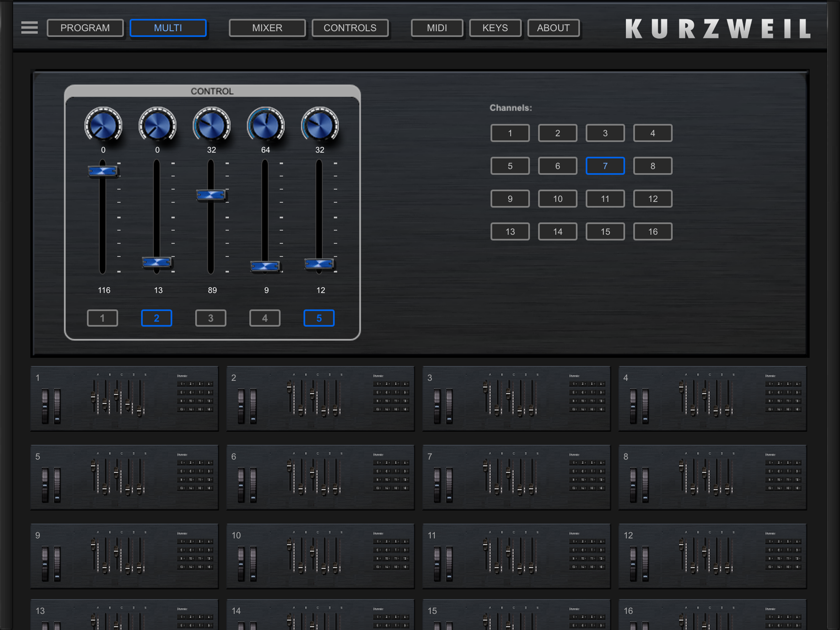Select channel 8 button
This screenshot has height=630, width=840.
[653, 166]
